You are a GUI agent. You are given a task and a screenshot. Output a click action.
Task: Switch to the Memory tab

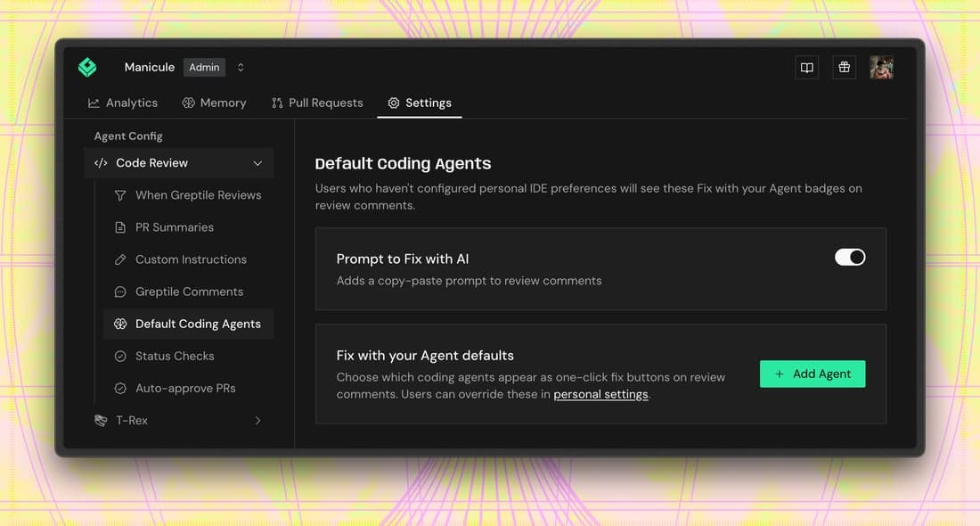click(214, 103)
